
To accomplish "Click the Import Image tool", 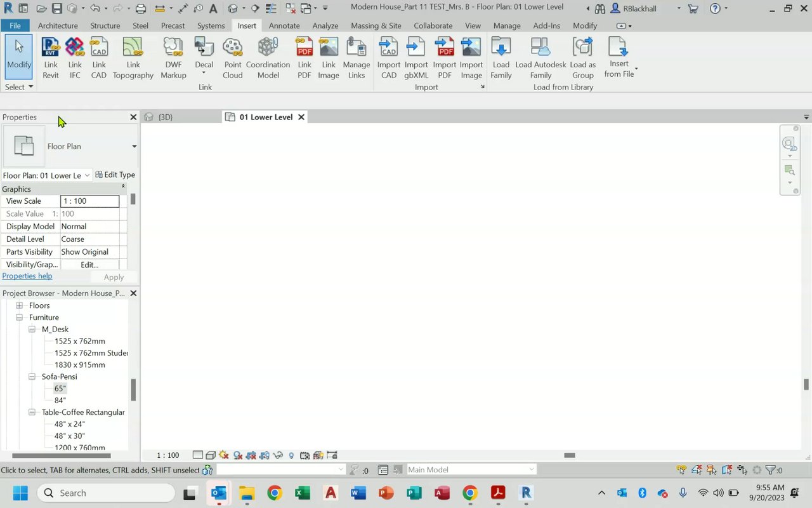I will point(471,58).
